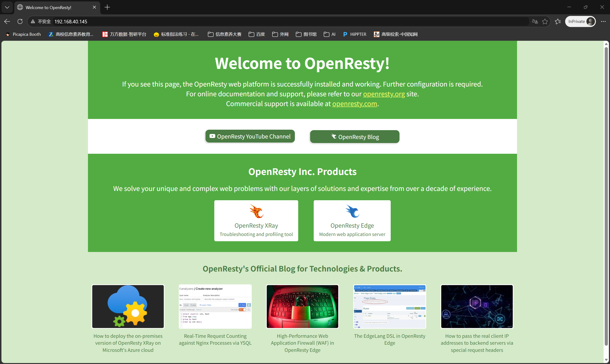Select the Welcome to OpenResty! tab

point(57,7)
